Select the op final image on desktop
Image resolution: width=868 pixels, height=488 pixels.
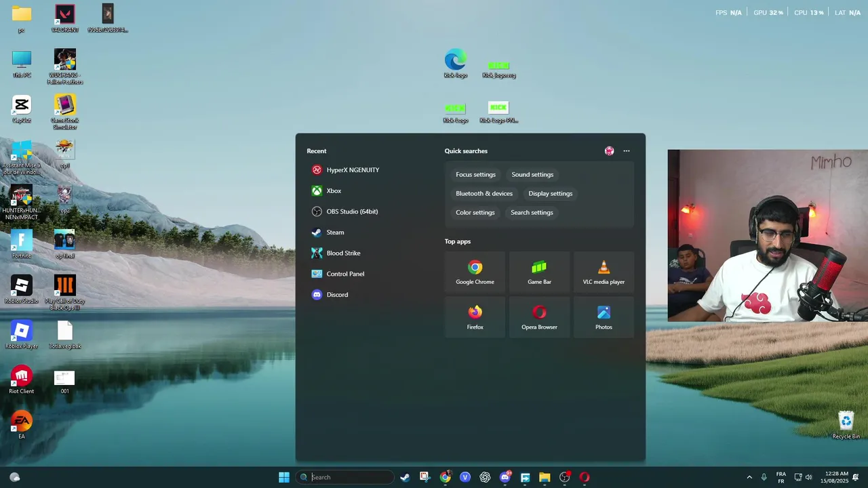65,245
